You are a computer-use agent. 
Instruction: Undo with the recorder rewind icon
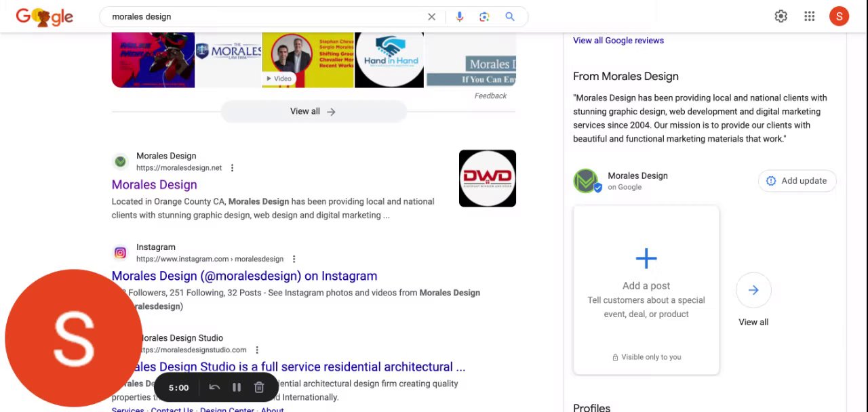[214, 388]
